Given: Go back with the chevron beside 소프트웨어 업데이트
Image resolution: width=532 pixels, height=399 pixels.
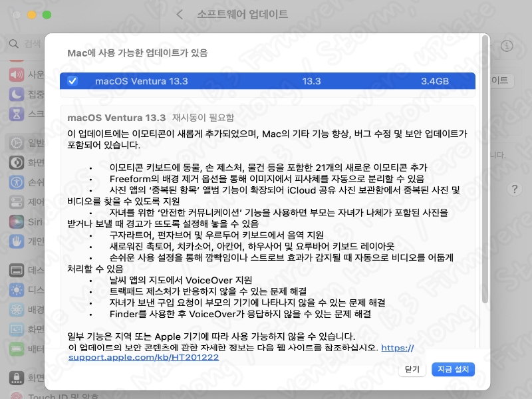Looking at the screenshot, I should [x=180, y=14].
